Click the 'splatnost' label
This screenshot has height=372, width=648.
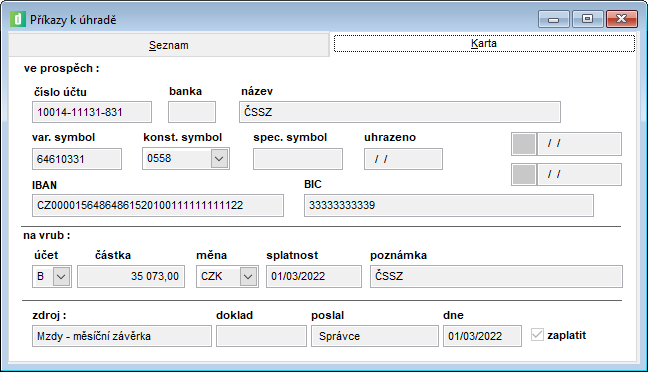point(292,255)
